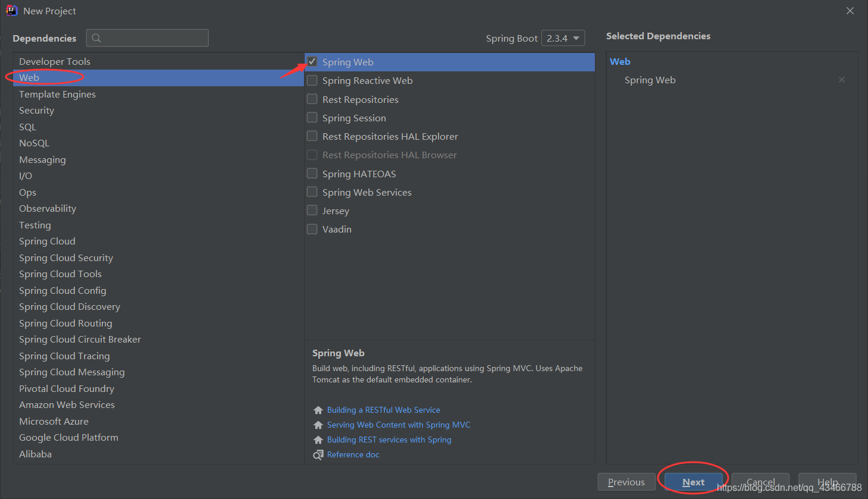The width and height of the screenshot is (868, 499).
Task: Select Spring Cloud Tracing category
Action: pyautogui.click(x=158, y=356)
